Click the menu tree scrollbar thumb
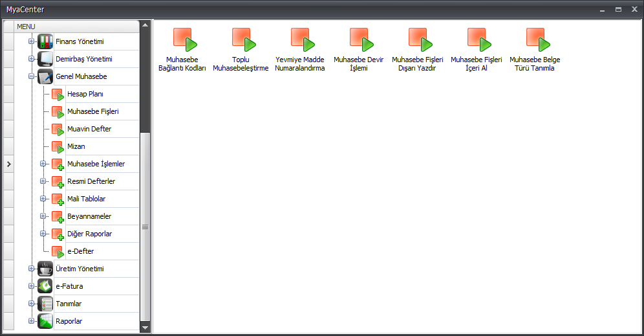Viewport: 644px width, 336px height. [145, 227]
